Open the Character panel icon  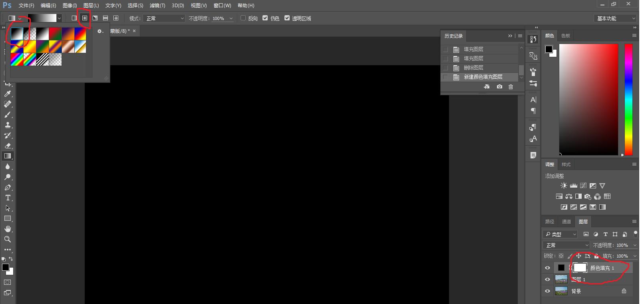click(x=533, y=100)
